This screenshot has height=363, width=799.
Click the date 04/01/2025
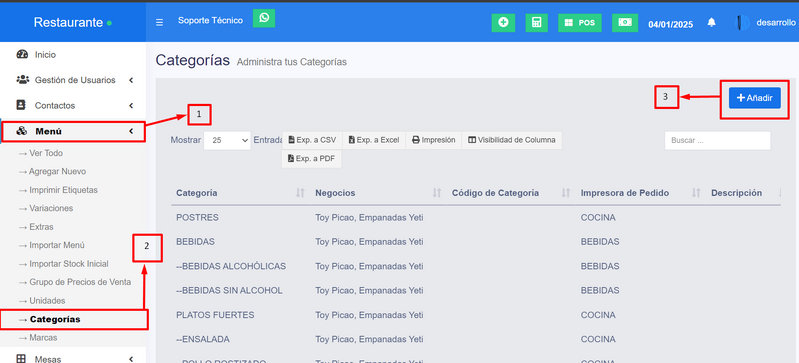(x=670, y=24)
